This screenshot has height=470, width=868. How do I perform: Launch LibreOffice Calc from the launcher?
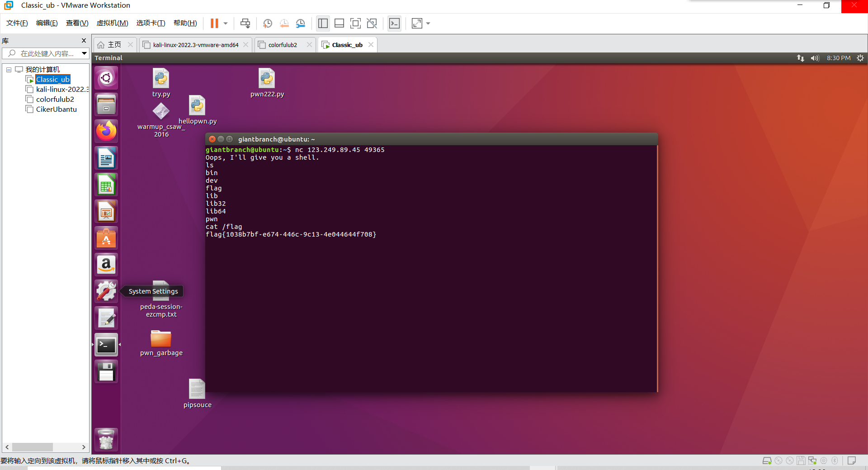click(106, 185)
